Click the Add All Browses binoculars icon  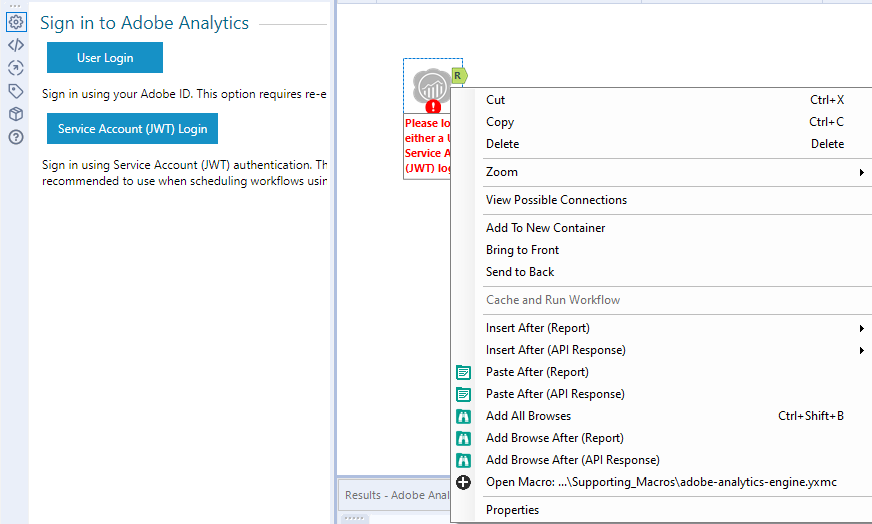[x=463, y=416]
